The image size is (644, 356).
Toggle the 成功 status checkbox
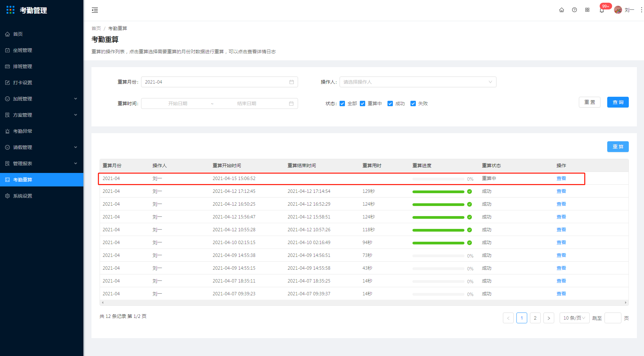(390, 103)
